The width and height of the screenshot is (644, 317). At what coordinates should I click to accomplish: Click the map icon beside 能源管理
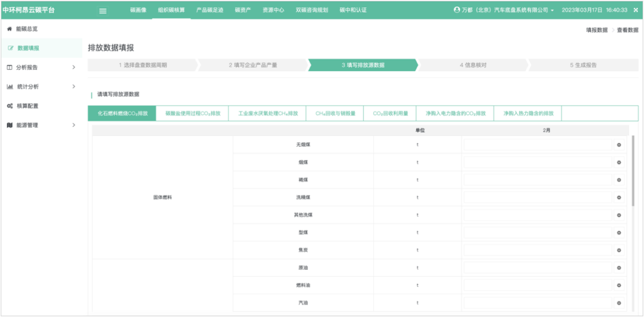pos(10,125)
